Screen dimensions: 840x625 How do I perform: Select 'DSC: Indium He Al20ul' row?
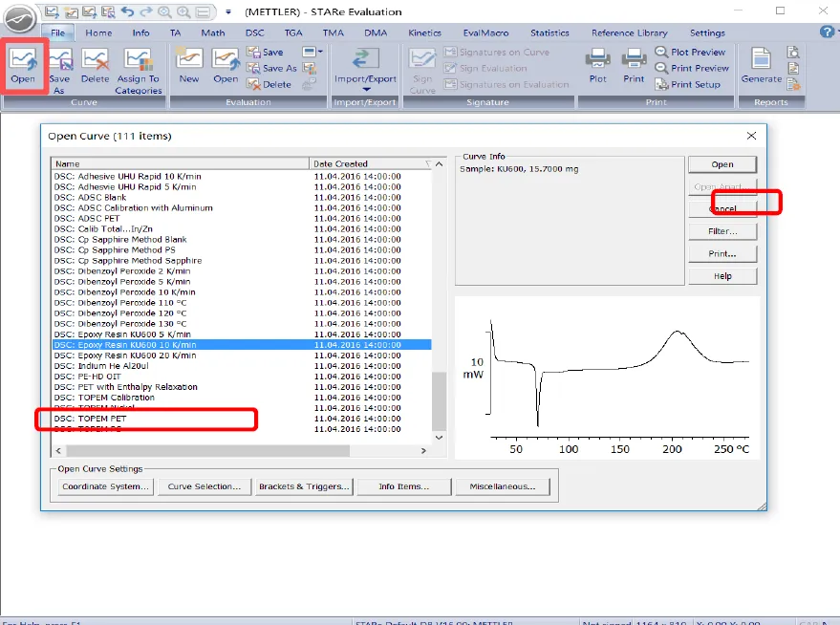pos(242,366)
